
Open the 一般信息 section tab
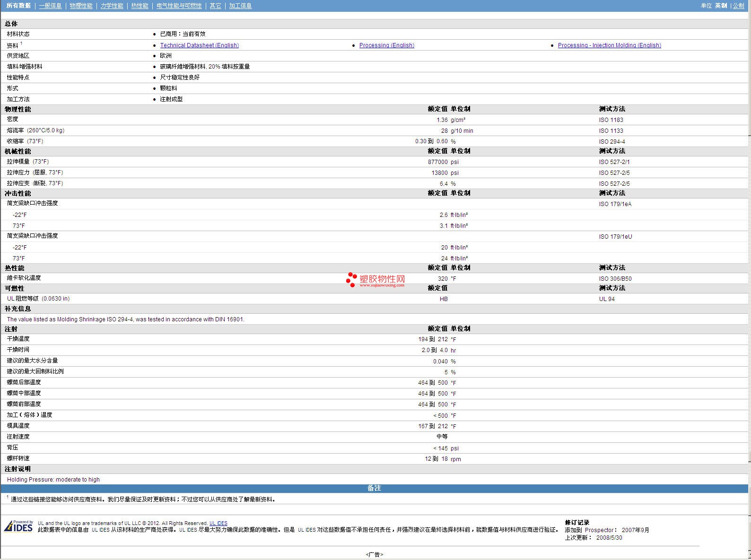coord(50,6)
